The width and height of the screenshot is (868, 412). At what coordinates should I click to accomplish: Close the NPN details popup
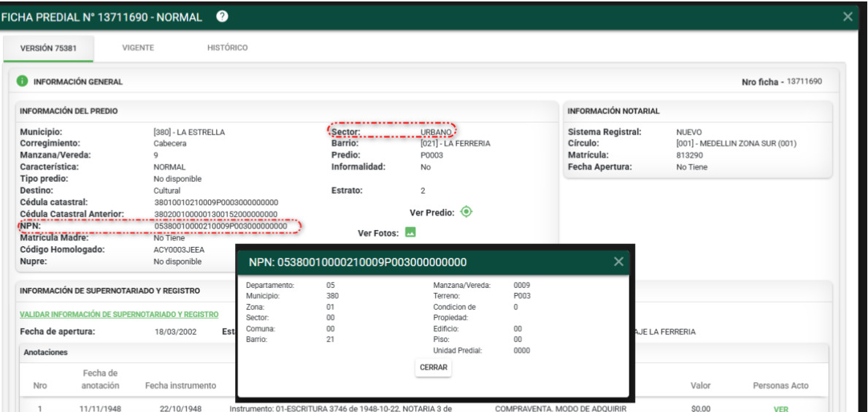[618, 262]
